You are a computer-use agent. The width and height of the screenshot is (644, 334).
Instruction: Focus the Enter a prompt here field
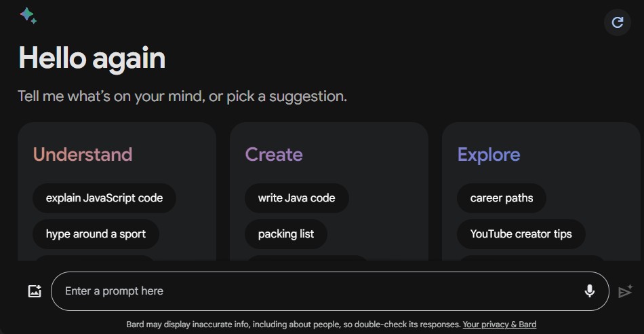[330, 291]
